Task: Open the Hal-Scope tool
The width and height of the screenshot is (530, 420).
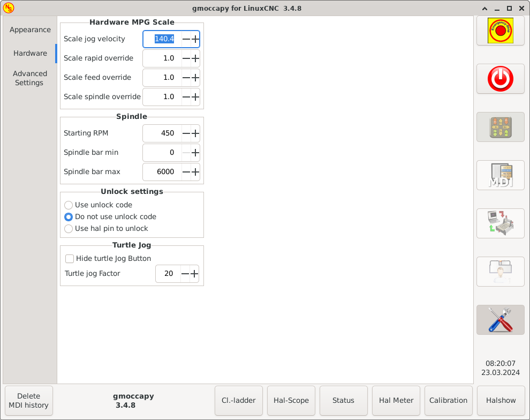Action: tap(291, 400)
